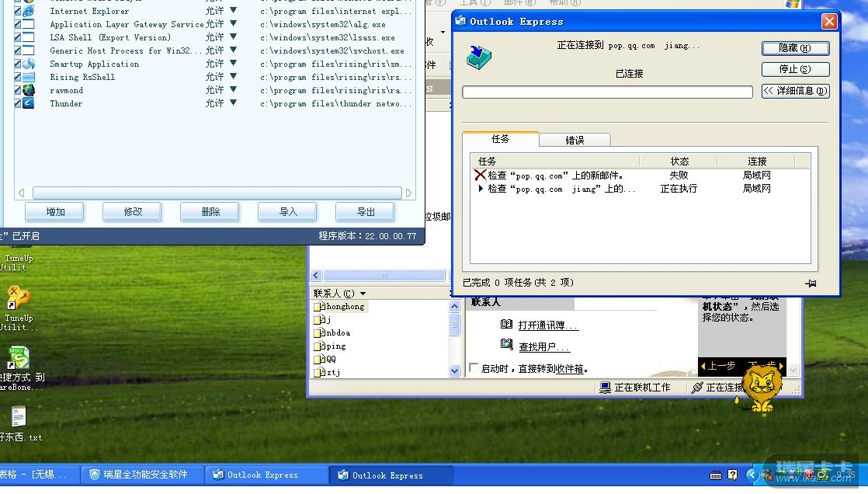The width and height of the screenshot is (868, 494).
Task: Switch to the 错误 tab
Action: [575, 140]
